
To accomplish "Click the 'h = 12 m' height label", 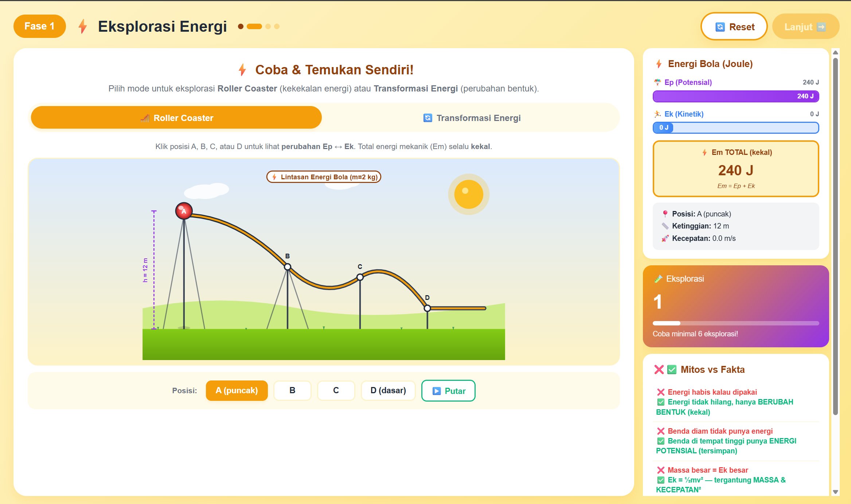I will pos(145,270).
